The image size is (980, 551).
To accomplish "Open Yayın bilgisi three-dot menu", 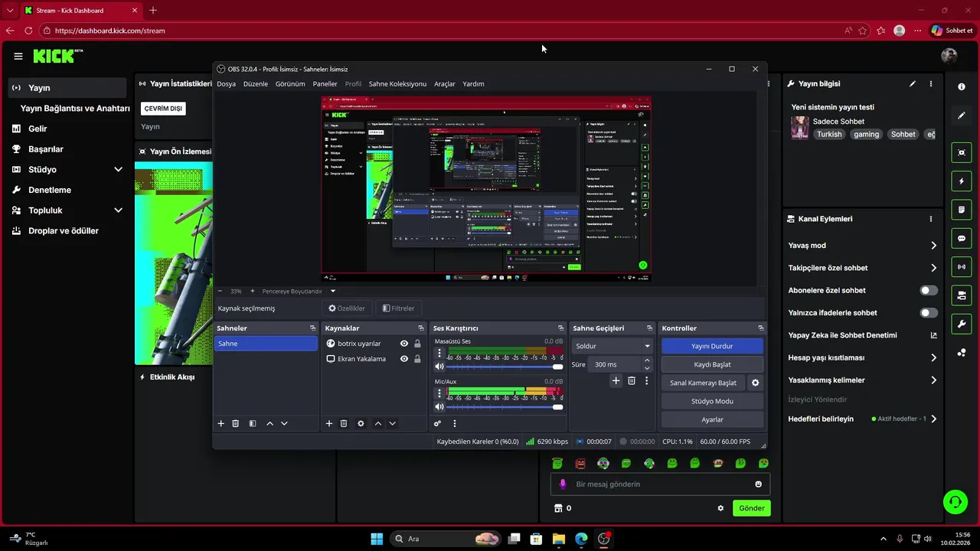I will [x=931, y=83].
